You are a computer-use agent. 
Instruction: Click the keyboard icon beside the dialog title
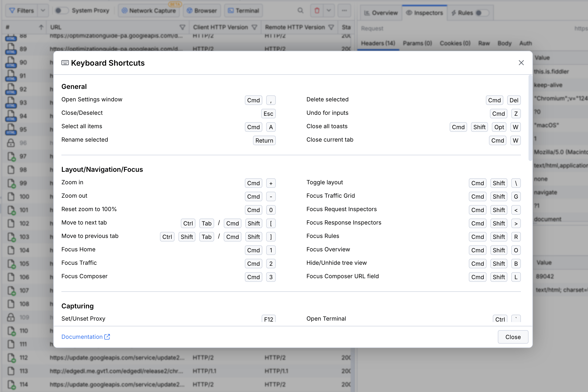[65, 63]
